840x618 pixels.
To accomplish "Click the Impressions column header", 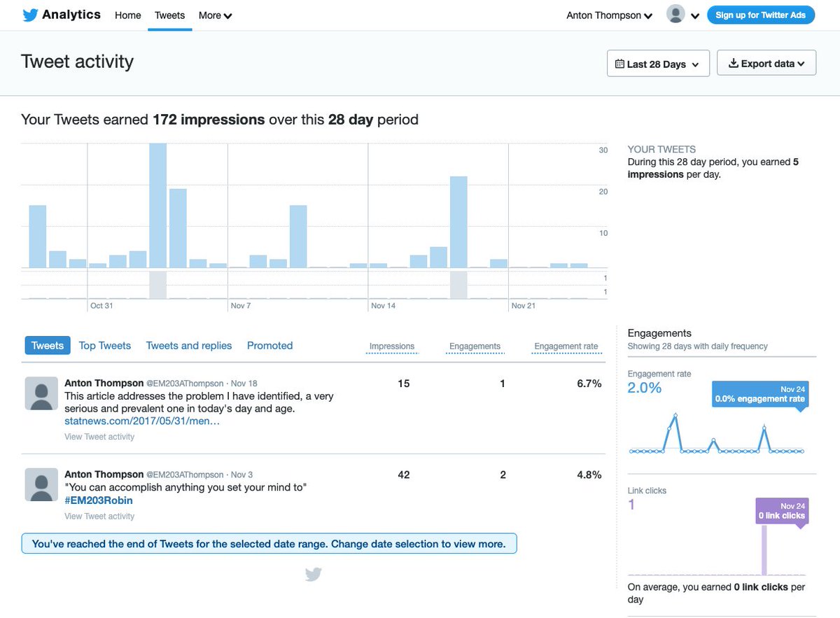I will click(x=392, y=346).
